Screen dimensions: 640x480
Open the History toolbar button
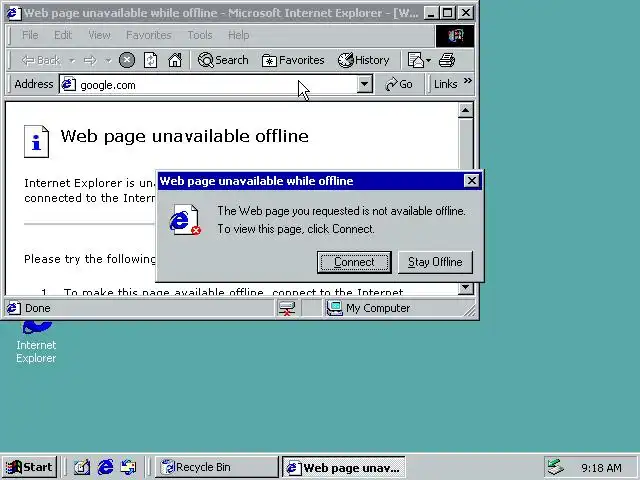pos(363,60)
